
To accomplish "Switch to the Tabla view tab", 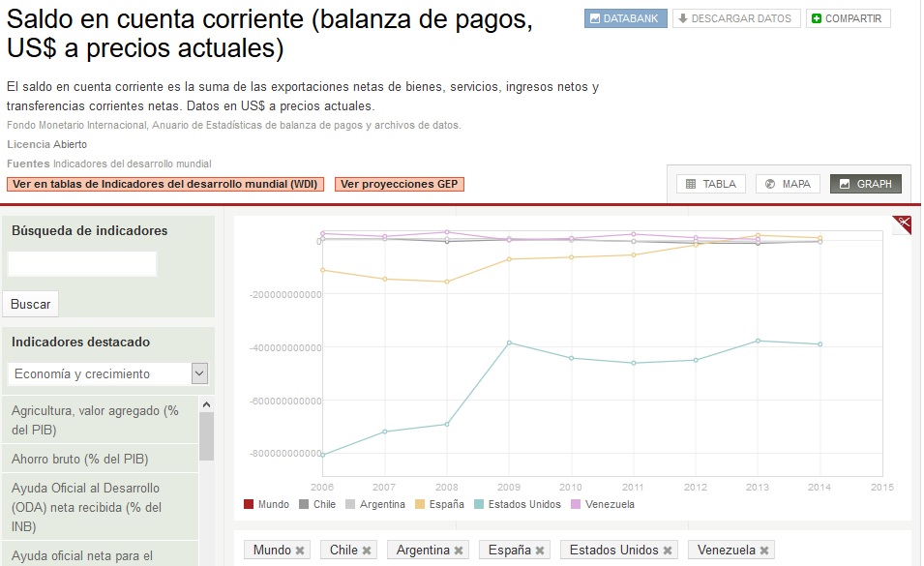I will [x=711, y=184].
